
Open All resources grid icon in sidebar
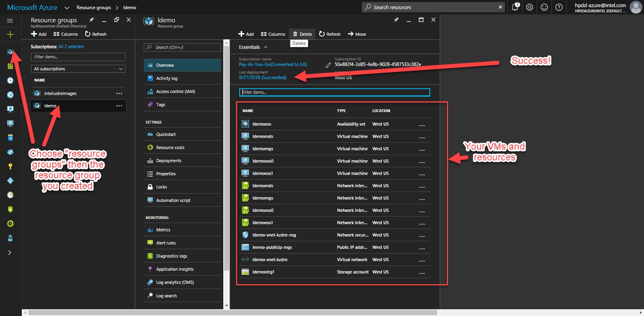(x=10, y=66)
